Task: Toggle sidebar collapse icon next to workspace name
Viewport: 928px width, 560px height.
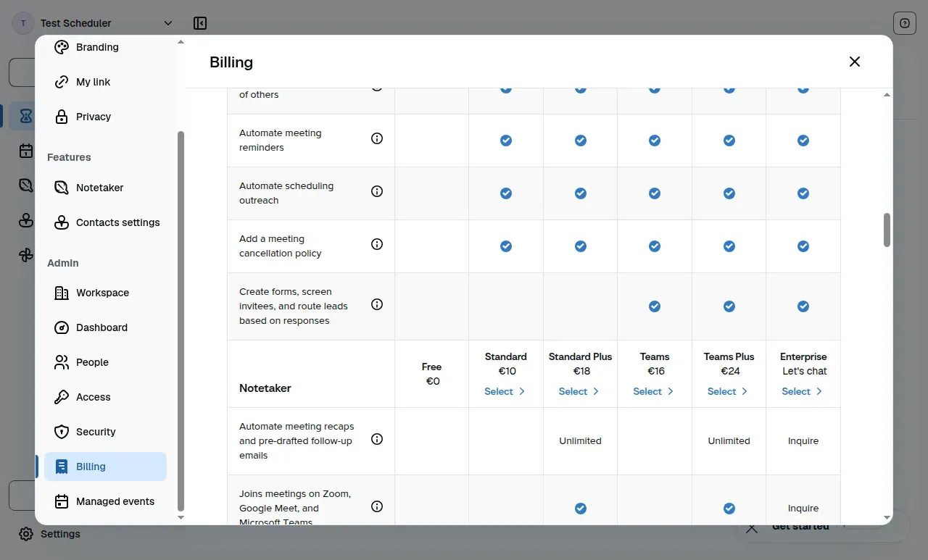Action: 200,23
